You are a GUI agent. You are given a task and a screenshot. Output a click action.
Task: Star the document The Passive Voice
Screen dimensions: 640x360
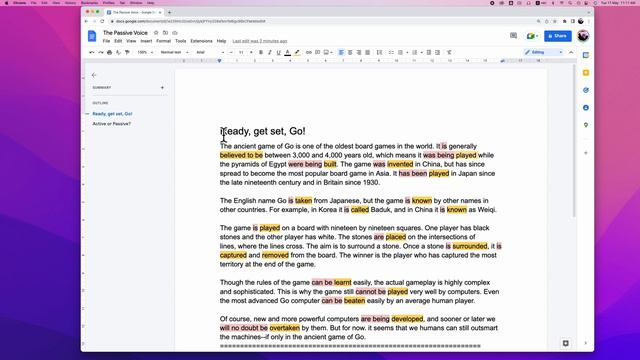point(156,33)
